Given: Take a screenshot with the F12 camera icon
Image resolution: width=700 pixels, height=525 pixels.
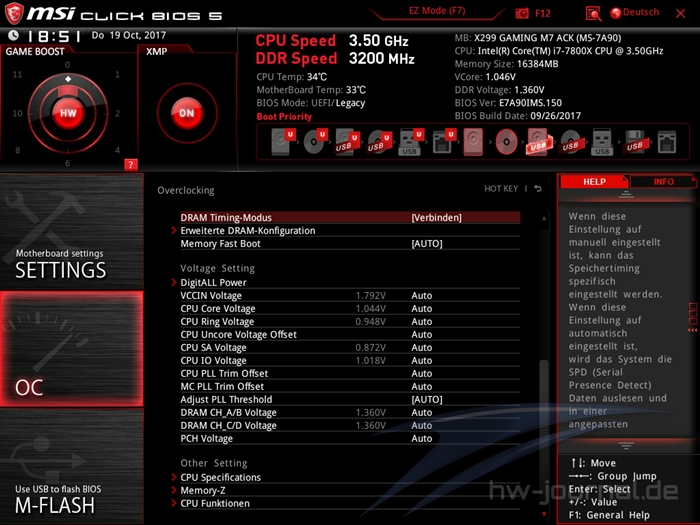Looking at the screenshot, I should 522,13.
